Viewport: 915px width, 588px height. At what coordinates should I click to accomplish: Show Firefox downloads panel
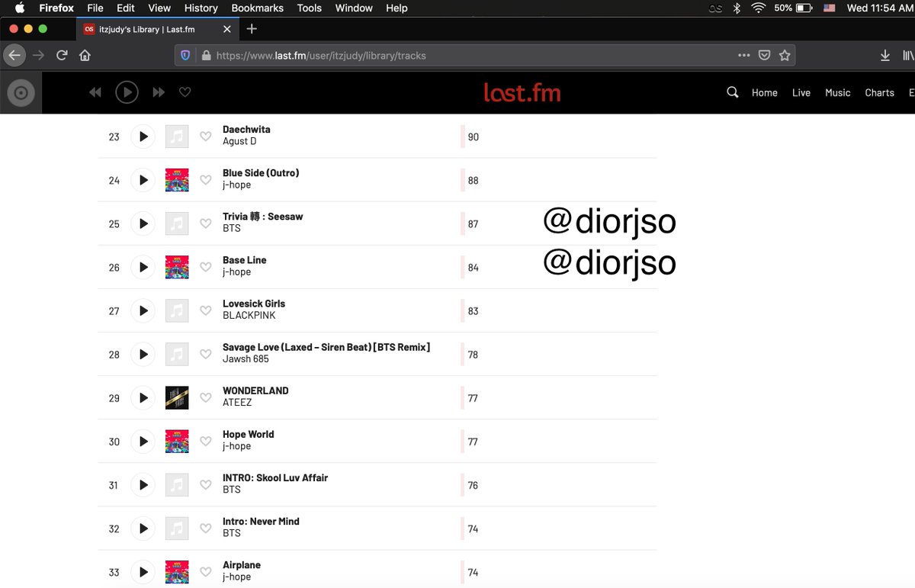(884, 56)
